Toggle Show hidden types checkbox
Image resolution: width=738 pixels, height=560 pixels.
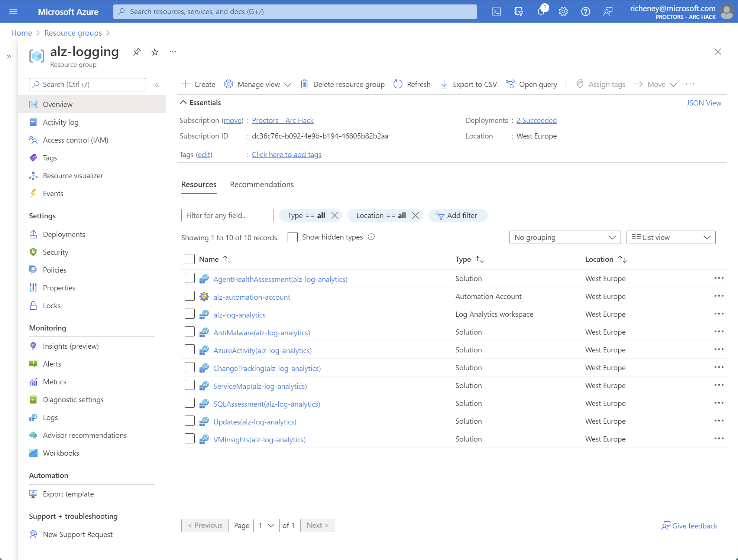click(292, 237)
